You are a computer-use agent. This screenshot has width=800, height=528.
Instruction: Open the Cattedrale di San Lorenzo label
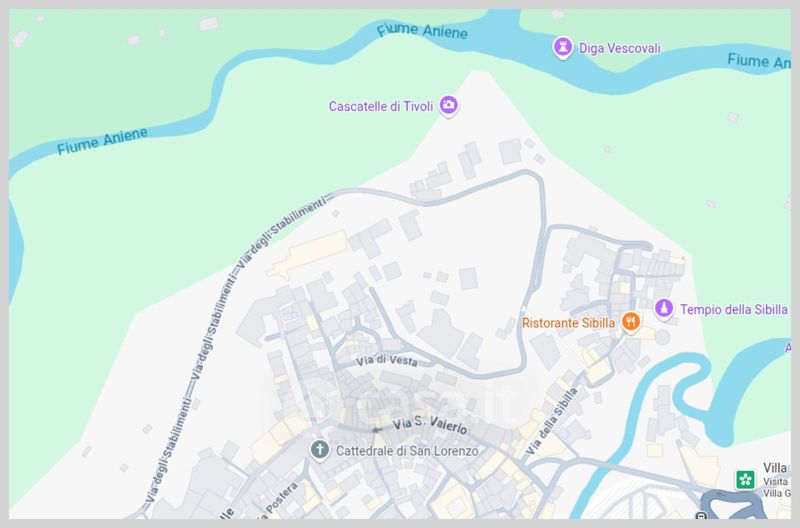point(407,451)
